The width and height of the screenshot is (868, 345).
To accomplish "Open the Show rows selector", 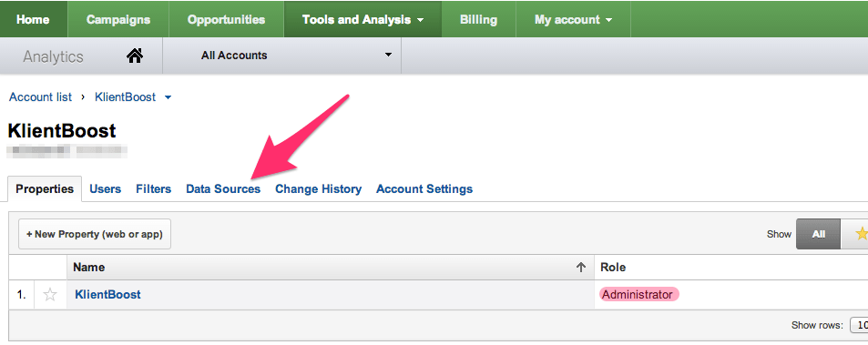I will 859,325.
